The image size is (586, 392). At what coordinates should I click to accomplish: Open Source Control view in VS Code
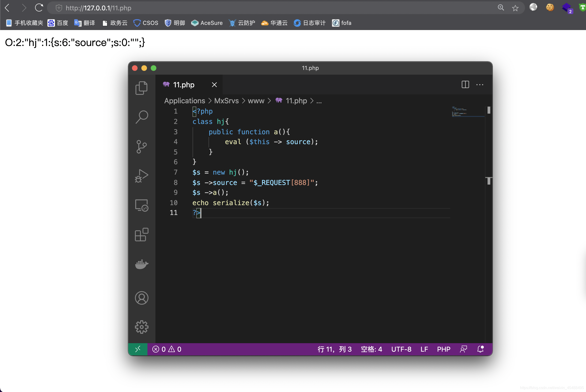click(x=142, y=146)
